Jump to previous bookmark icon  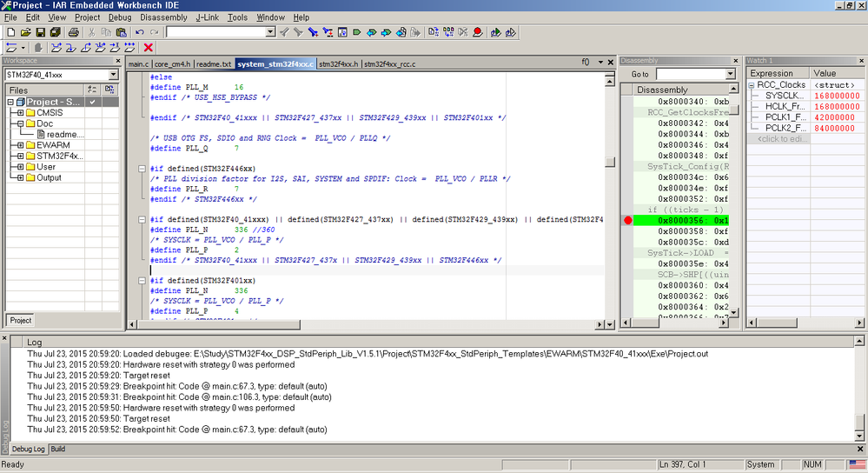(x=372, y=32)
